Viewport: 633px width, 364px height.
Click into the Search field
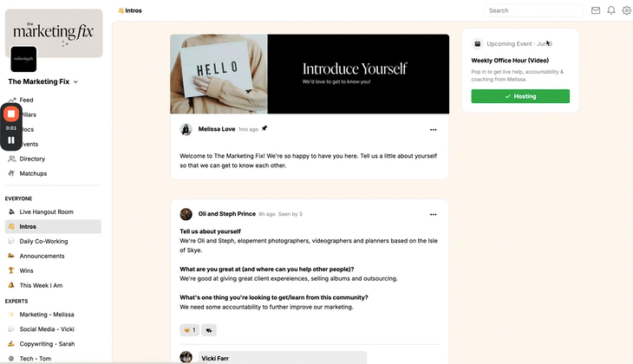533,10
